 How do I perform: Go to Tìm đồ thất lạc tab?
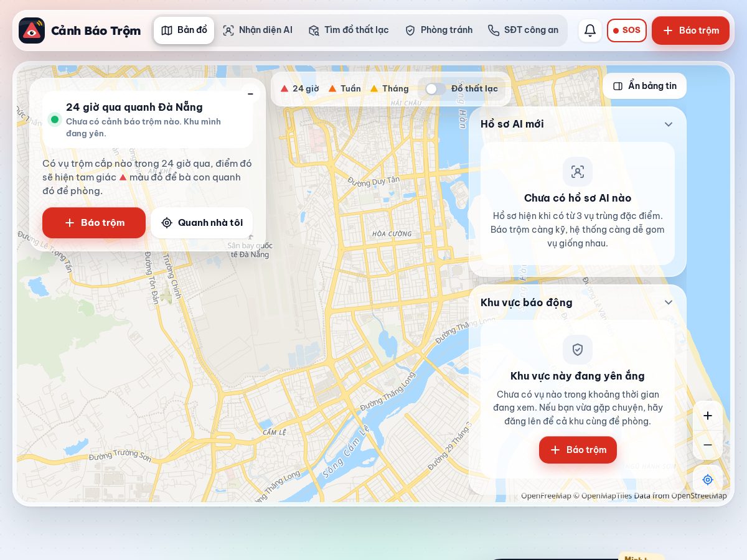pos(349,30)
